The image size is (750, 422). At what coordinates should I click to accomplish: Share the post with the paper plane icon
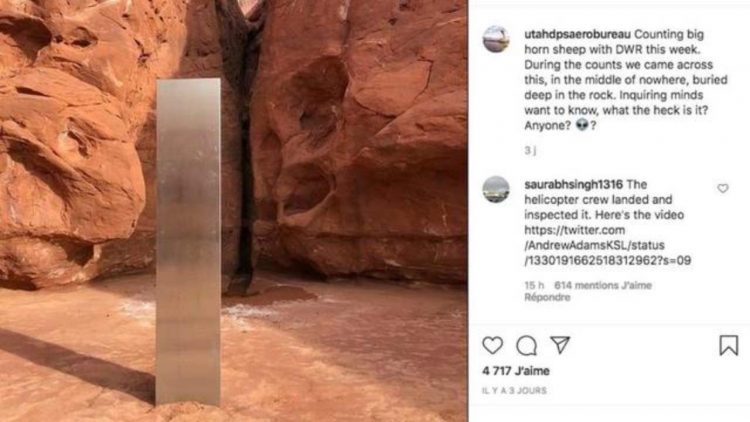(560, 345)
